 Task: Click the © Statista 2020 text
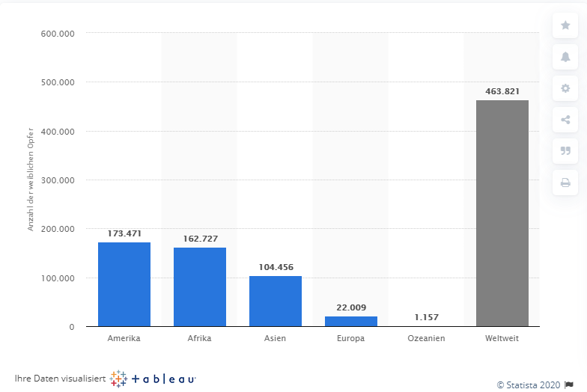tap(529, 385)
